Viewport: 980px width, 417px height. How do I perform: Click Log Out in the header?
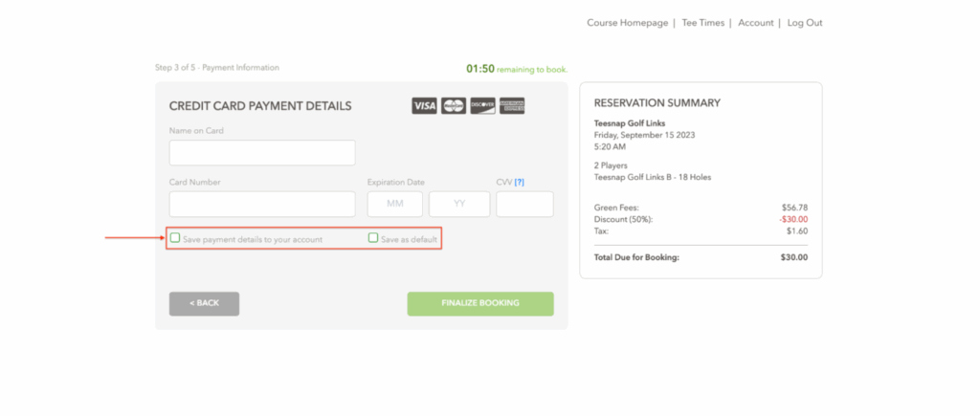pos(805,23)
